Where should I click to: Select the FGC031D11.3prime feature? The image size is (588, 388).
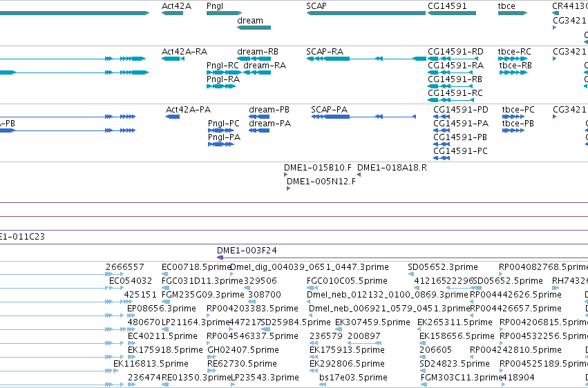pos(165,288)
